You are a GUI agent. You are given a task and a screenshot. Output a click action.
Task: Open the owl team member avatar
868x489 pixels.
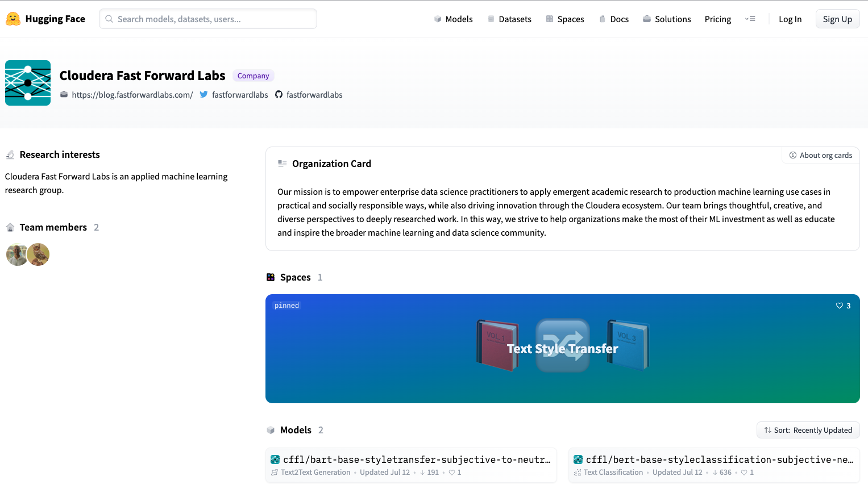tap(38, 254)
